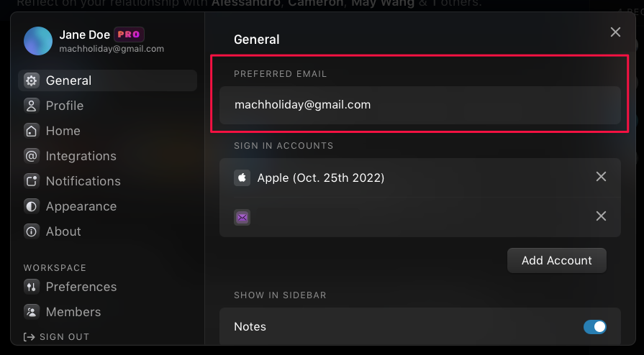This screenshot has width=644, height=355.
Task: Click the purple mail account icon
Action: 242,216
